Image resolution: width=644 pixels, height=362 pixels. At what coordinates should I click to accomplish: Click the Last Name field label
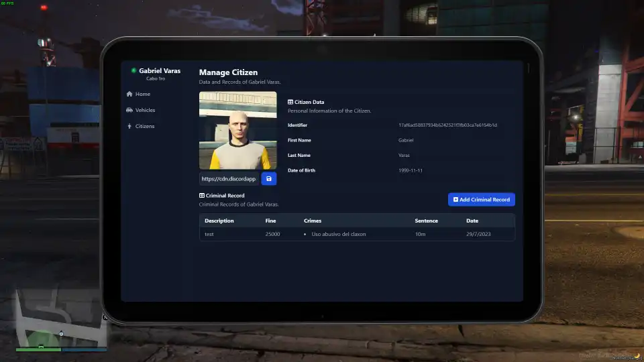(x=299, y=155)
